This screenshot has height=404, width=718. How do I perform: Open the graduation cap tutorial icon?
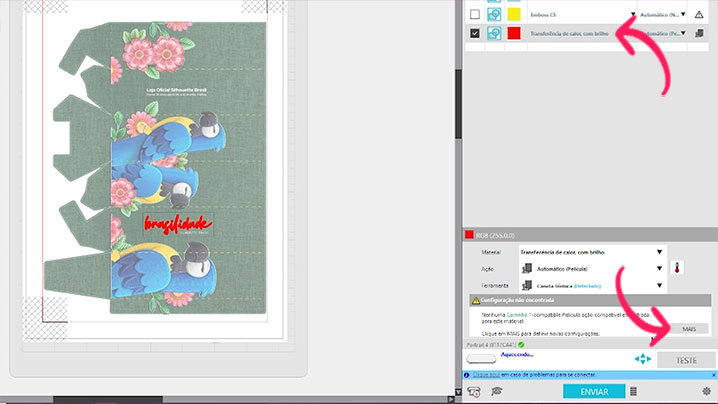pyautogui.click(x=497, y=391)
